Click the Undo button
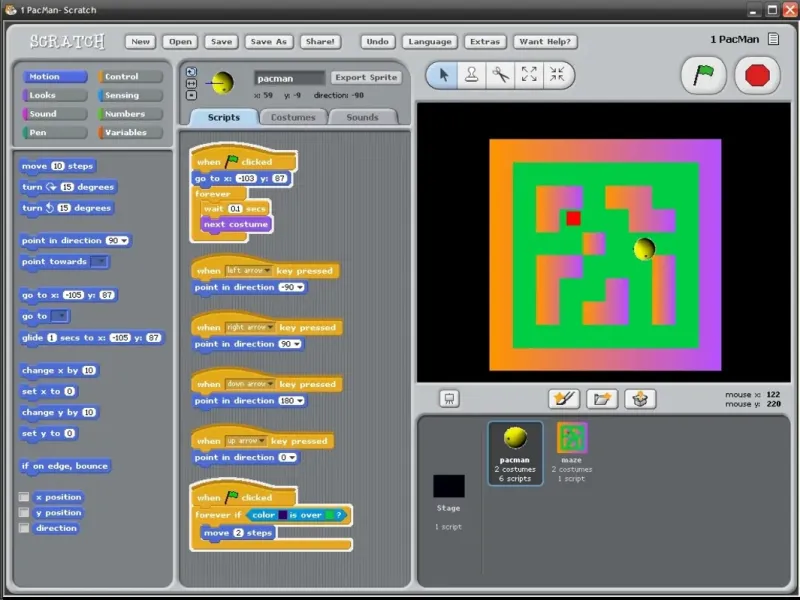The height and width of the screenshot is (600, 800). (378, 42)
